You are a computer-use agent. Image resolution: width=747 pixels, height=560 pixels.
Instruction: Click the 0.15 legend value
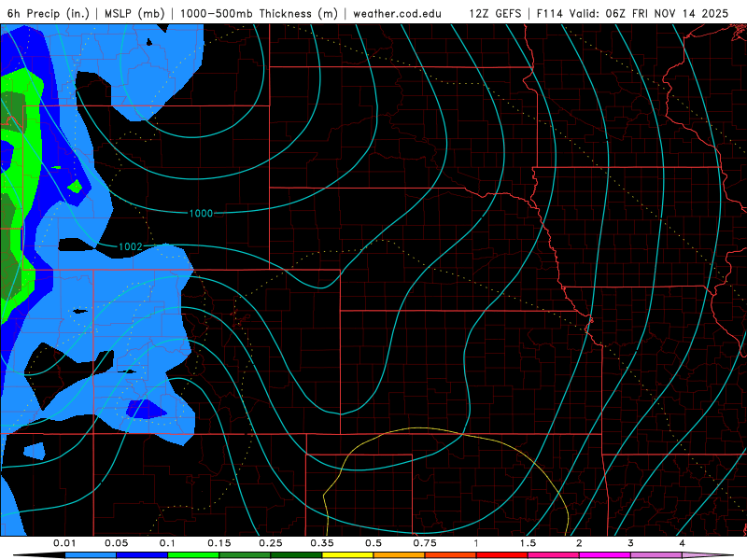(219, 543)
